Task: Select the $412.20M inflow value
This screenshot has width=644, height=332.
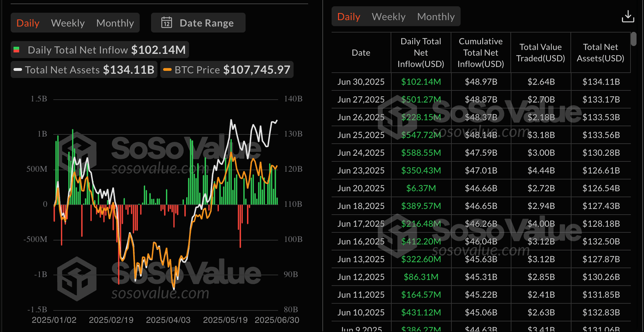Action: [421, 242]
